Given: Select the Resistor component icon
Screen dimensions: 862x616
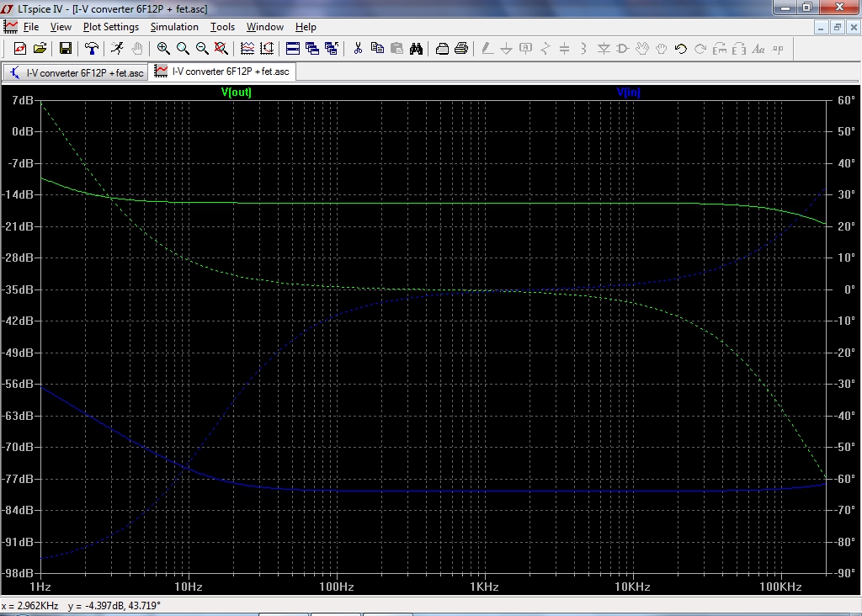Looking at the screenshot, I should (545, 49).
